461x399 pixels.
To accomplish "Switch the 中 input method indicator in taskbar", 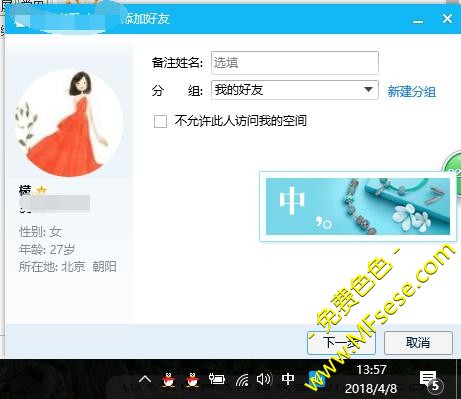I will pyautogui.click(x=288, y=379).
